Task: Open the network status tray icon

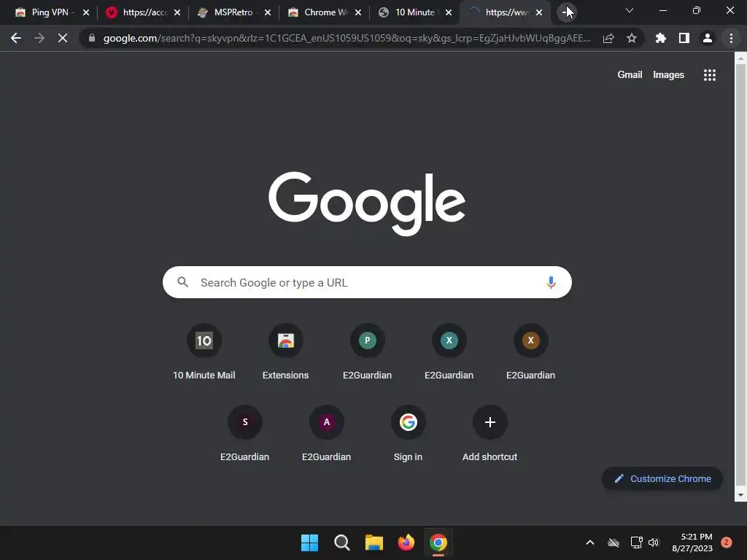Action: pyautogui.click(x=636, y=542)
